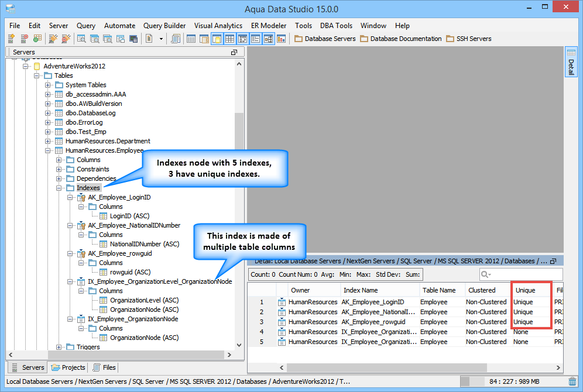Collapse the AdventureWorks2012 database node
583x392 pixels.
pos(25,66)
